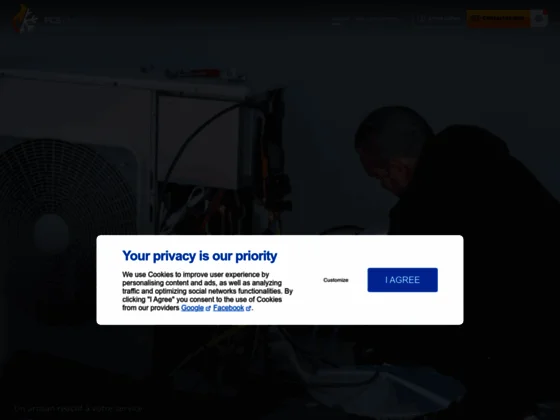560x420 pixels.
Task: Click the cookie description paragraph text
Action: (x=208, y=291)
